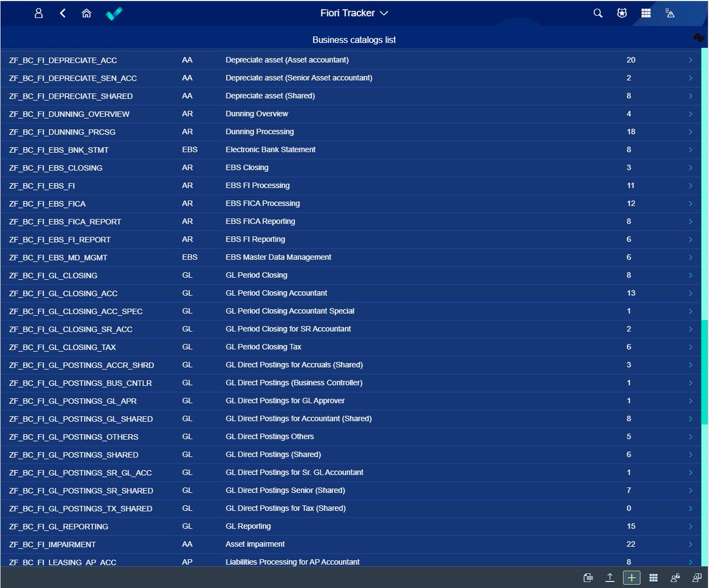Open details arrow for EBS FICA Processing row
709x588 pixels.
pos(690,204)
